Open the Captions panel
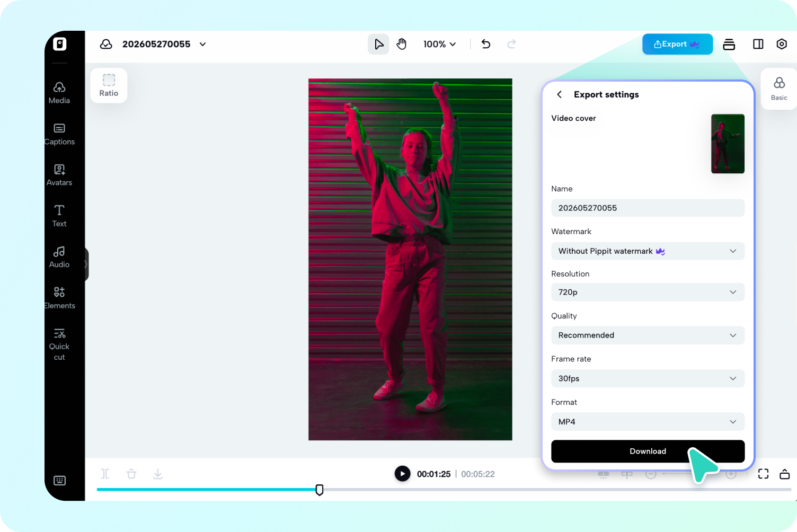The height and width of the screenshot is (532, 797). tap(59, 134)
